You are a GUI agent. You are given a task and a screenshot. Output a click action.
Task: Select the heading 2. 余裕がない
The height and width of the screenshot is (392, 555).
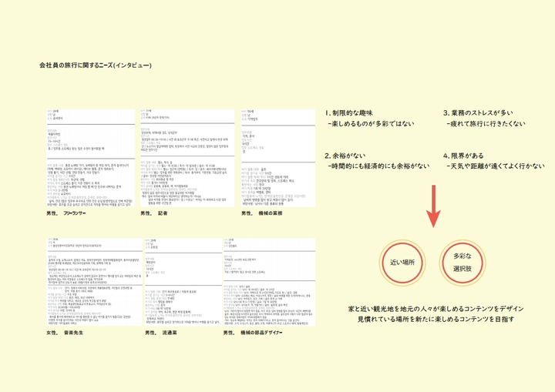click(345, 156)
